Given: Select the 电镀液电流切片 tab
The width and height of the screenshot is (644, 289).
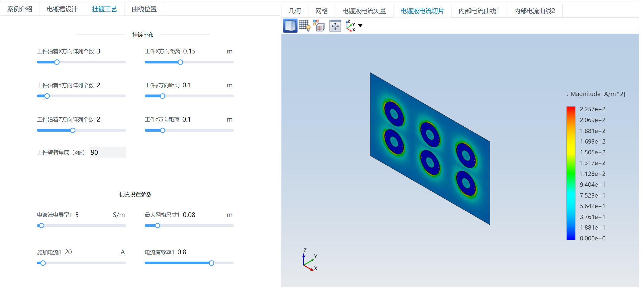Looking at the screenshot, I should pyautogui.click(x=422, y=11).
